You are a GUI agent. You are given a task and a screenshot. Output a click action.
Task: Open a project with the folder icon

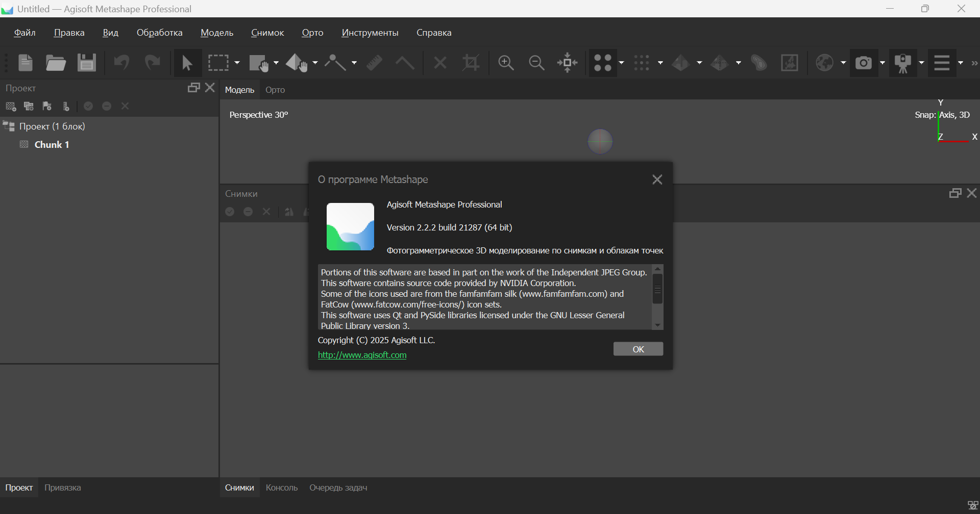coord(56,63)
